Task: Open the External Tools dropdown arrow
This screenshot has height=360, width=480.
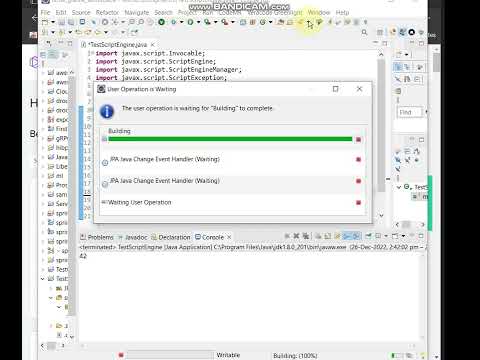Action: (233, 22)
